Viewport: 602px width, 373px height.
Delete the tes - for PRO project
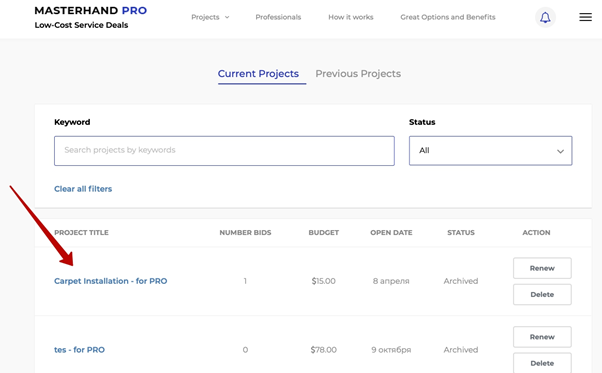click(x=542, y=363)
